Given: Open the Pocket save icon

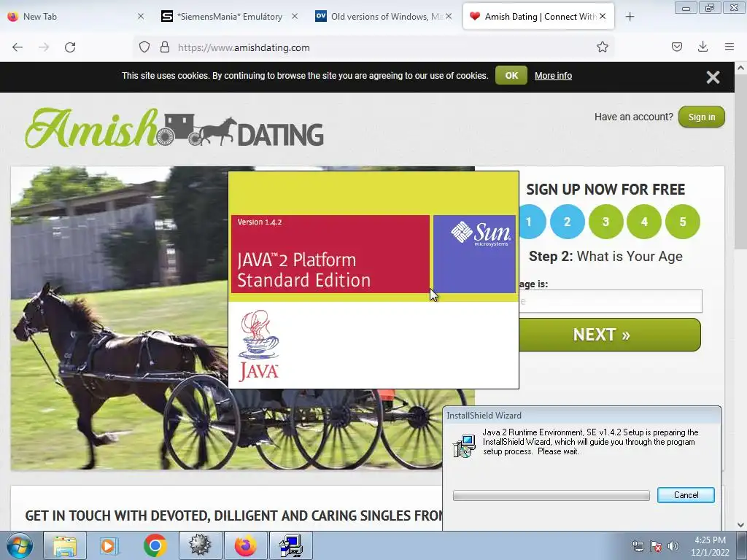Looking at the screenshot, I should point(676,47).
